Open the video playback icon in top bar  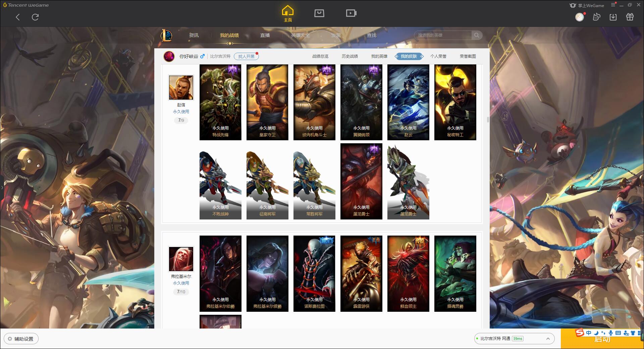pos(351,13)
